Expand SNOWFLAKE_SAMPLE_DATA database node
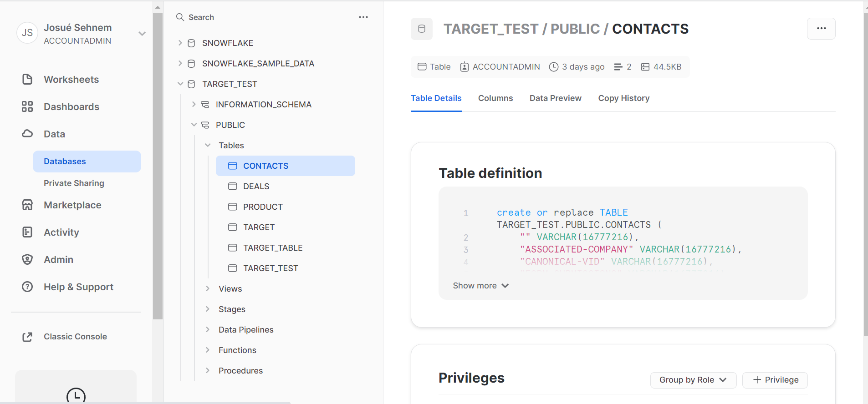This screenshot has height=404, width=868. 180,64
